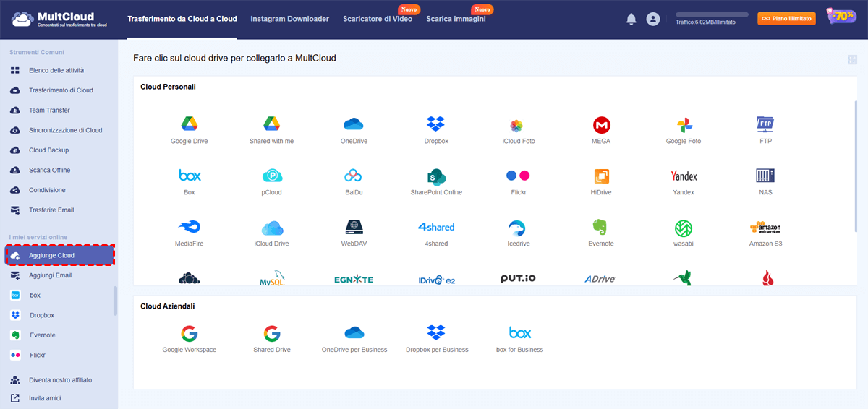This screenshot has height=409, width=868.
Task: Choose Box in Cloud Personali
Action: coord(190,182)
